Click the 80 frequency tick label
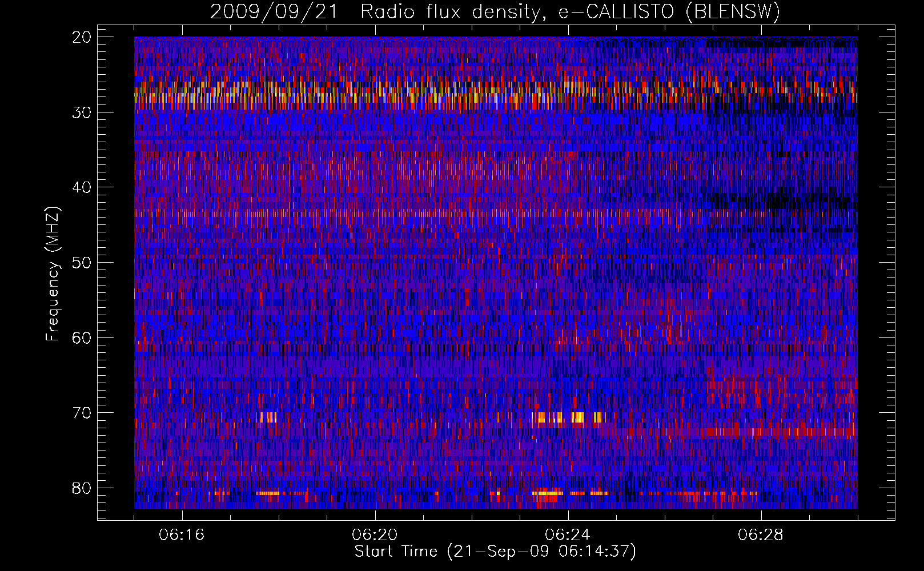 (x=82, y=488)
